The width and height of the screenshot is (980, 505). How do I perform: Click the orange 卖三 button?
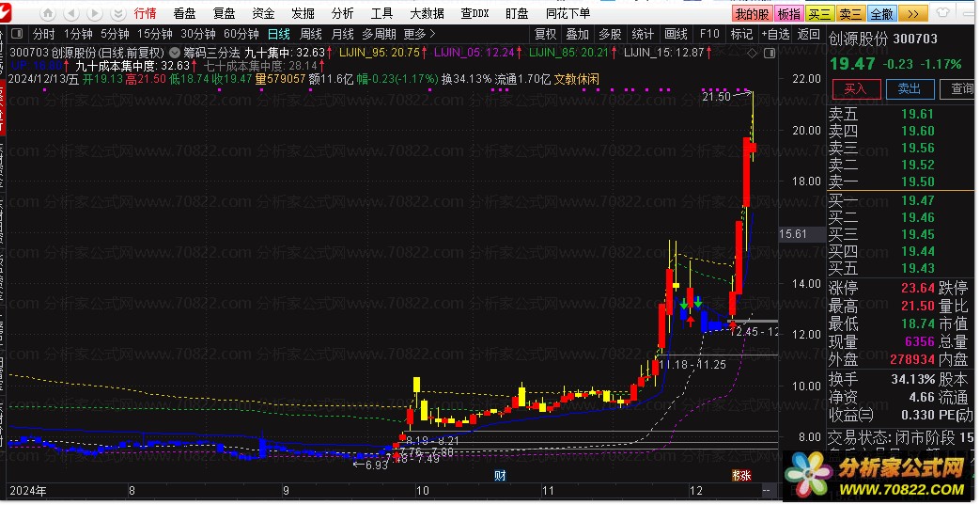[850, 14]
